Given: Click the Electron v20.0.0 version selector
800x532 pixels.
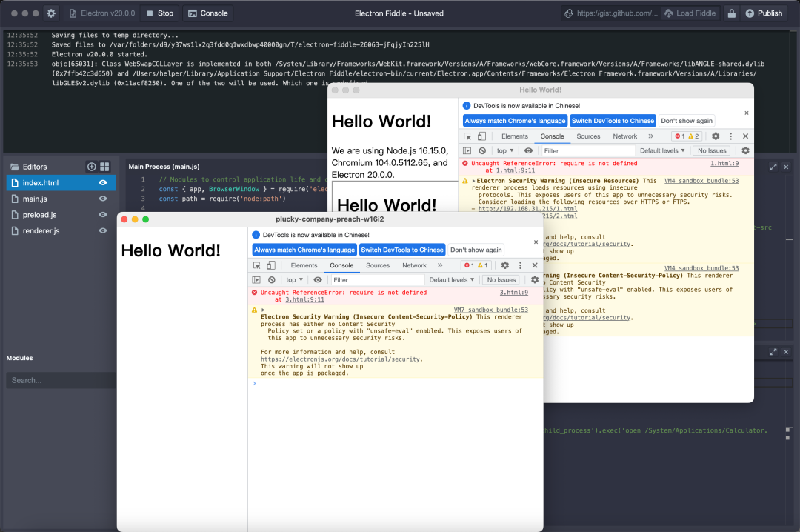Looking at the screenshot, I should click(x=102, y=13).
